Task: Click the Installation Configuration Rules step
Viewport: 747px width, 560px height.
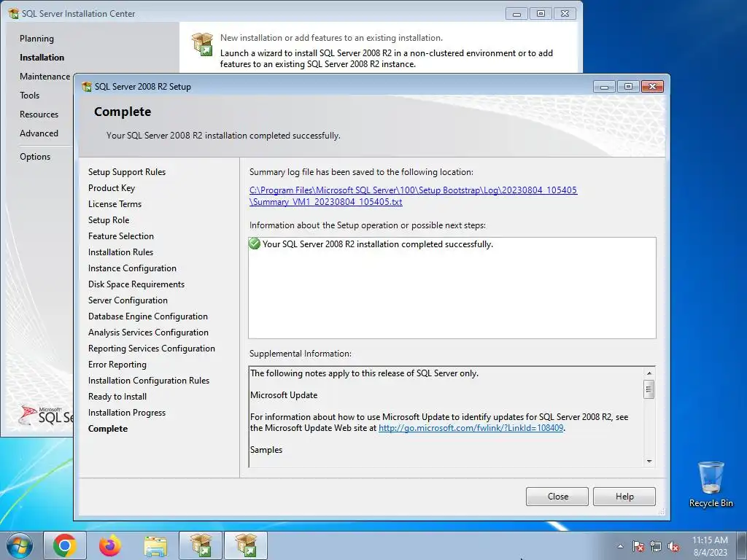Action: click(149, 381)
